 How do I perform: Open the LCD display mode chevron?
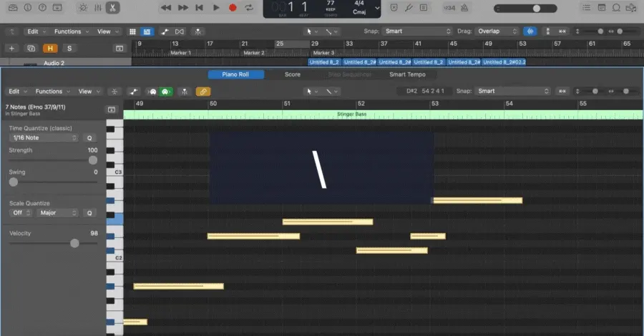pyautogui.click(x=377, y=8)
